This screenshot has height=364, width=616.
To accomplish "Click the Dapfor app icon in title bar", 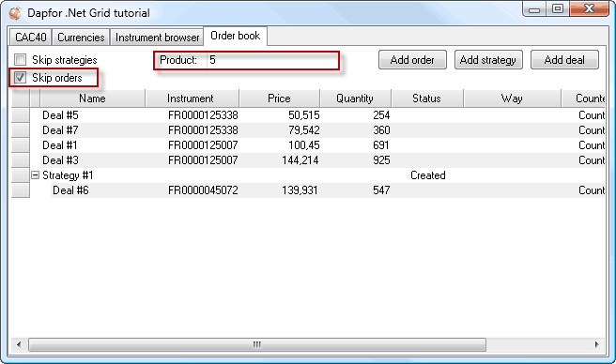I will (15, 13).
